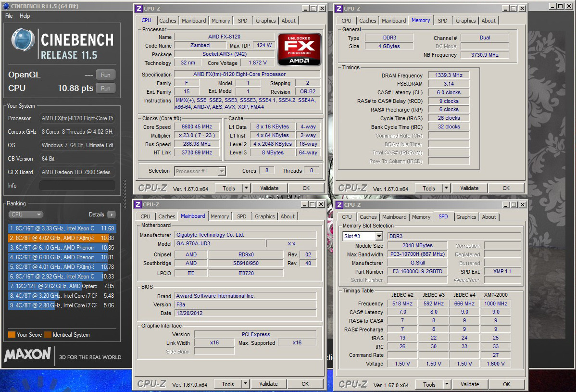Click the Bus Speed value 286.98 MHz
Image resolution: width=576 pixels, height=392 pixels.
click(197, 144)
